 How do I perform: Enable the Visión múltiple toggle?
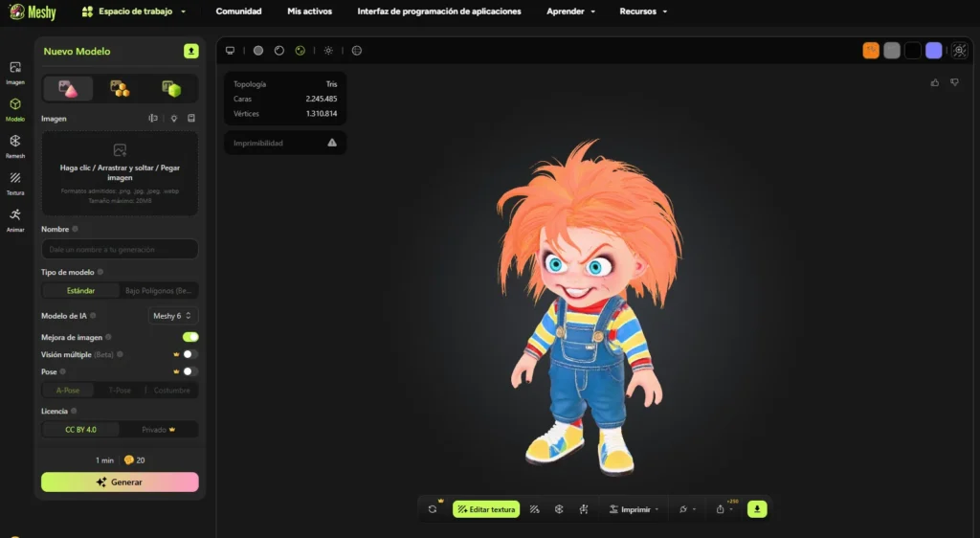pos(190,354)
